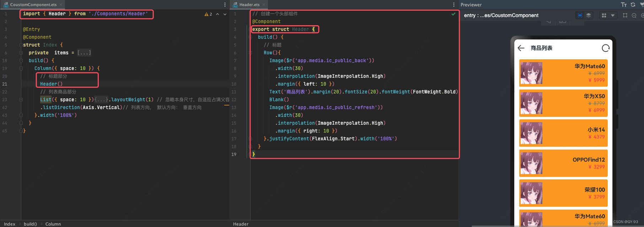644x227 pixels.
Task: Collapse the Row() block in Header.ets
Action: click(x=251, y=53)
